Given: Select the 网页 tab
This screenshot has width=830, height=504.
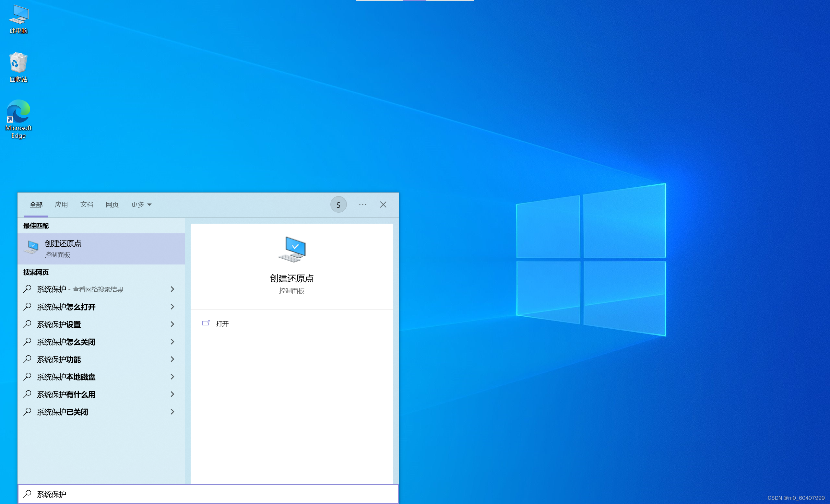Looking at the screenshot, I should click(x=112, y=205).
